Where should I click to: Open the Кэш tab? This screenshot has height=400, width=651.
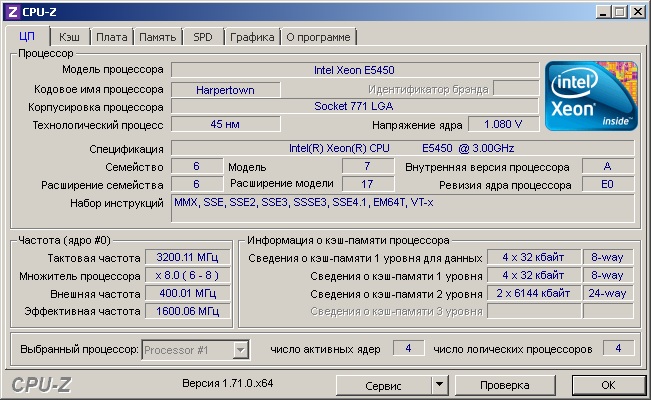(x=69, y=37)
